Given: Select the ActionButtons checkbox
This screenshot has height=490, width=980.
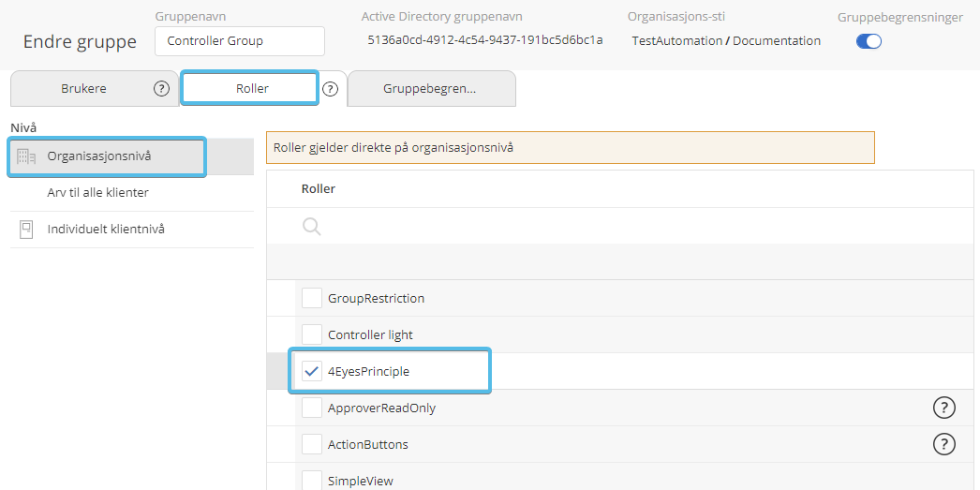Looking at the screenshot, I should click(x=312, y=444).
